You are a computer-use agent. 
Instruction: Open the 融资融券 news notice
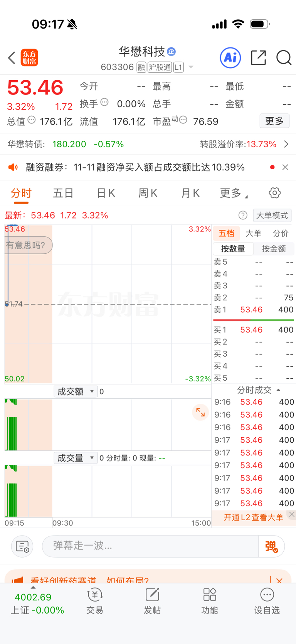pyautogui.click(x=135, y=167)
